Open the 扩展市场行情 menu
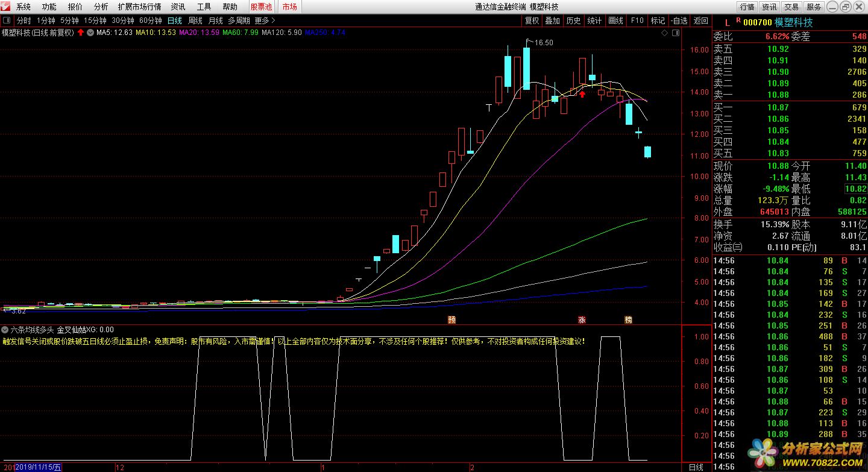 pyautogui.click(x=139, y=7)
